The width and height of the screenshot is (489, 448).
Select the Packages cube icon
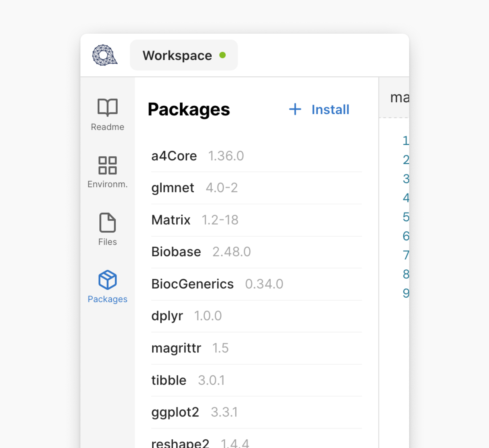[108, 280]
